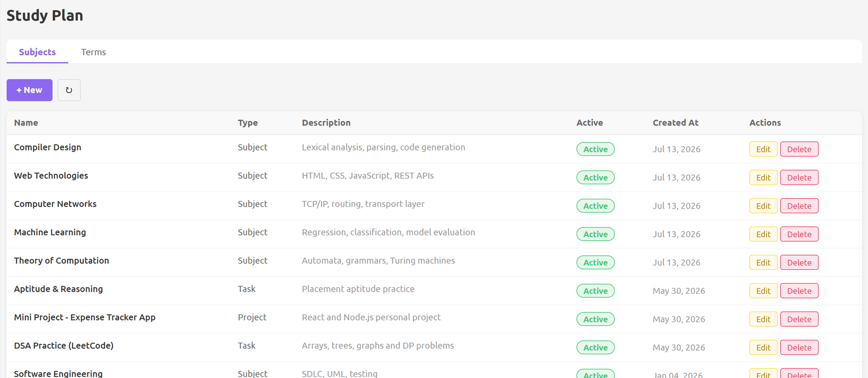Select the Software Engineering name cell
The height and width of the screenshot is (378, 868).
pyautogui.click(x=58, y=374)
